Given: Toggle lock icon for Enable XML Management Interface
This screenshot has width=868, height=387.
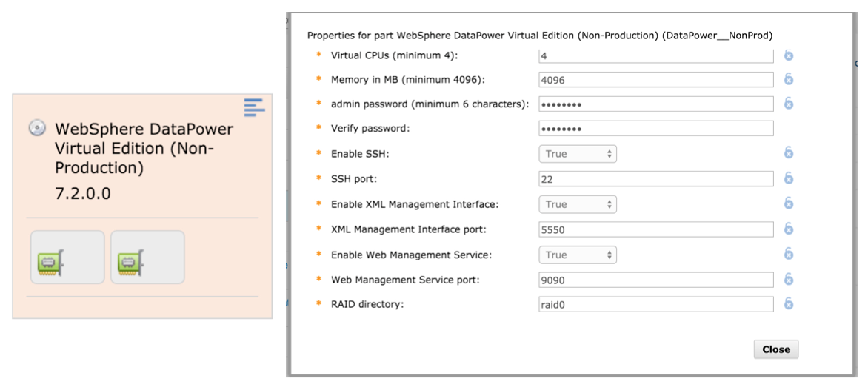Looking at the screenshot, I should coord(789,203).
